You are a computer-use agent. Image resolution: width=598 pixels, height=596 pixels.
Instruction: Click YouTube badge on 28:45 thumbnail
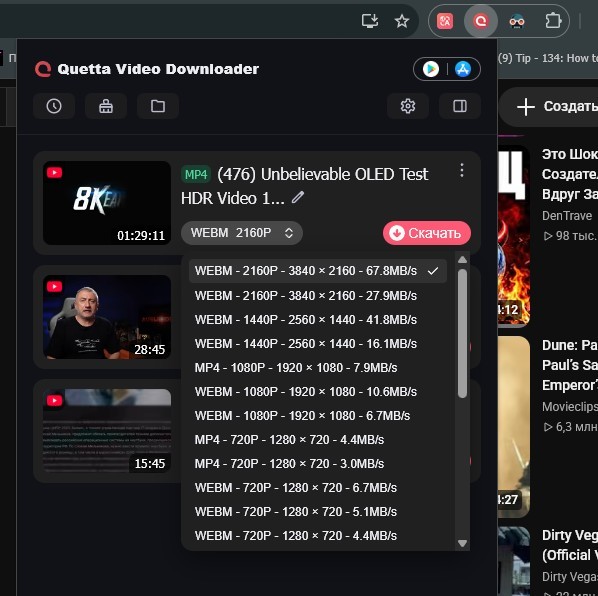pos(55,286)
